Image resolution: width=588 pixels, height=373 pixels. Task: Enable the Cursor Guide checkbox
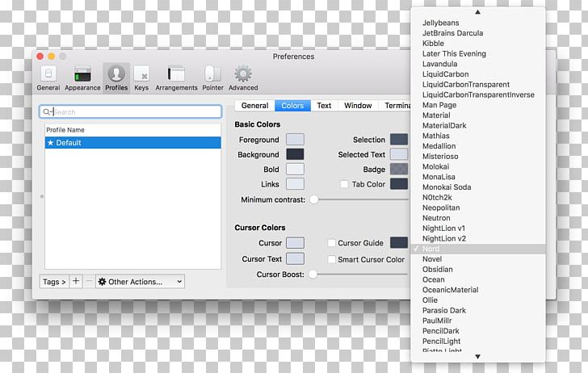click(331, 243)
